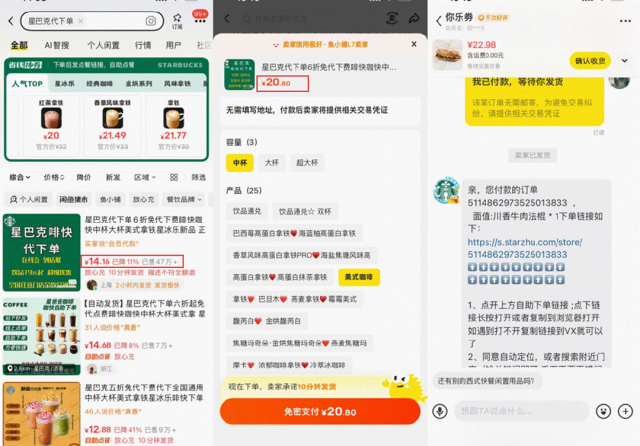The image size is (640, 446).
Task: Tap the 订阅 subscribe star icon
Action: [x=177, y=21]
